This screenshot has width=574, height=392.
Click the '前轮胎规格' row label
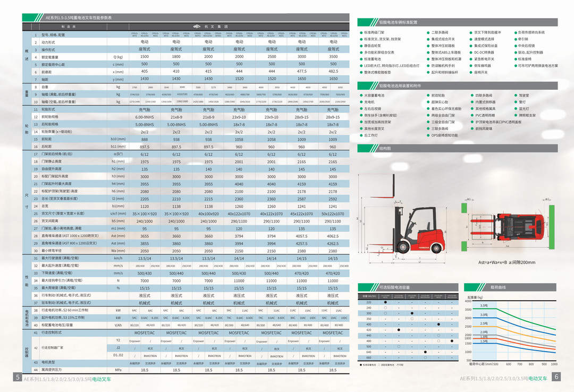point(50,117)
